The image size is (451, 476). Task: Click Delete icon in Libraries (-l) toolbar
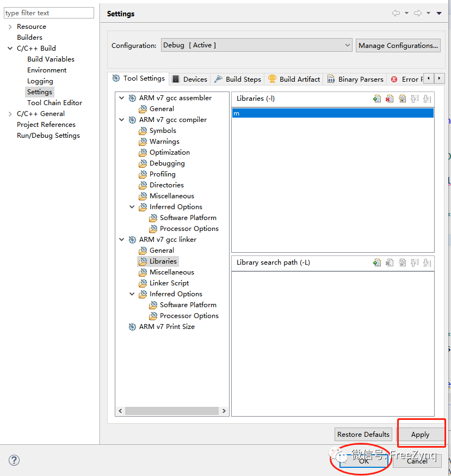point(390,99)
